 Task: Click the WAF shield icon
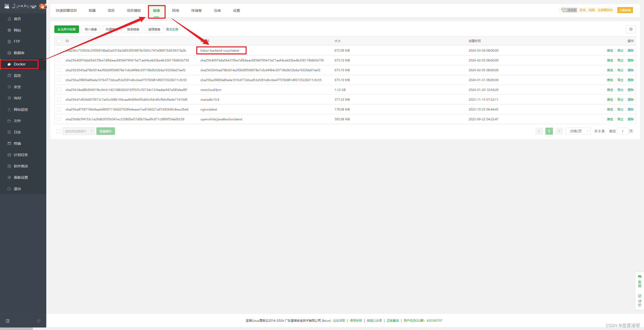click(9, 98)
